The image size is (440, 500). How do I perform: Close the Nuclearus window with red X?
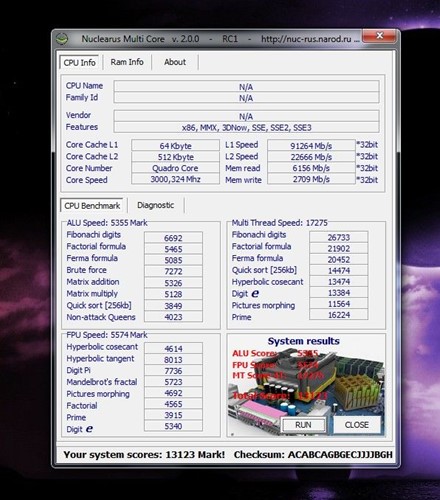379,36
